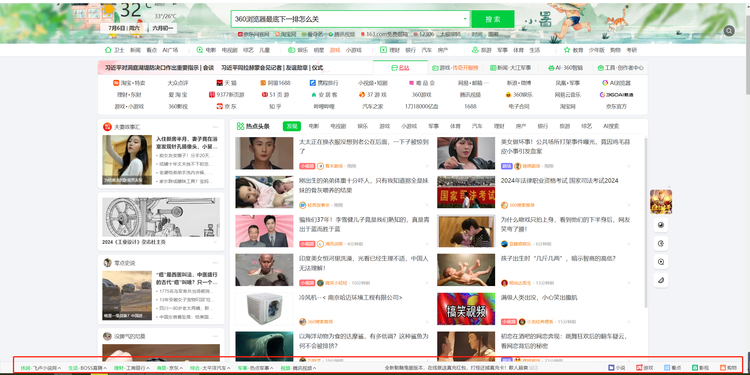Expand the 休闲·飞卢小说网 bottom menu
750x375 pixels.
tap(41, 368)
